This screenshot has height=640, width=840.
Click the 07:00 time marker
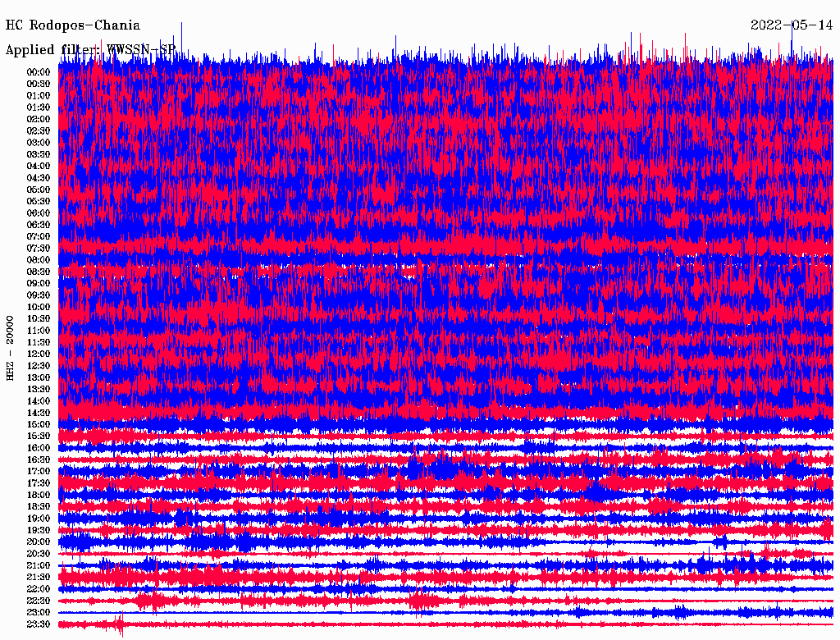[x=39, y=236]
